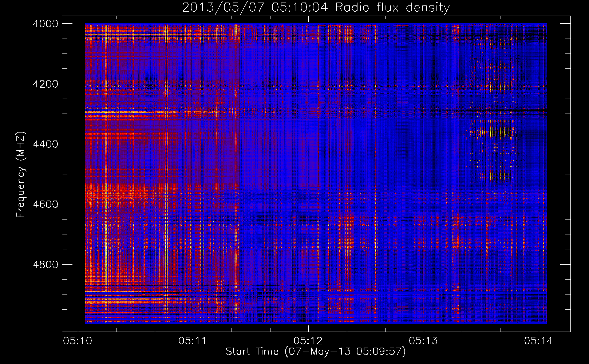This screenshot has height=364, width=589.
Task: Click the 05:13 time axis label
Action: click(423, 341)
